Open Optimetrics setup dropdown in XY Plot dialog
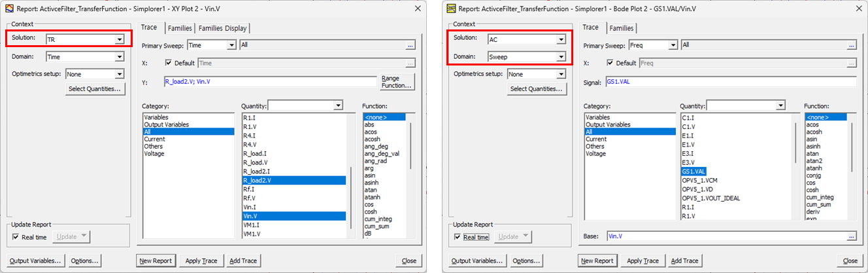Screen dimensions: 868x273 [x=119, y=75]
